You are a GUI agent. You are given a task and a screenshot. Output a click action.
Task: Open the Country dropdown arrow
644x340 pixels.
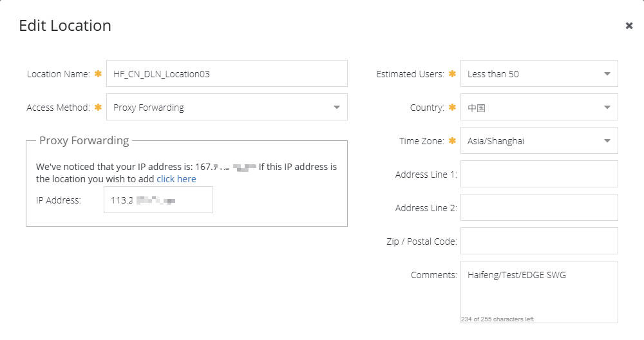(x=607, y=107)
